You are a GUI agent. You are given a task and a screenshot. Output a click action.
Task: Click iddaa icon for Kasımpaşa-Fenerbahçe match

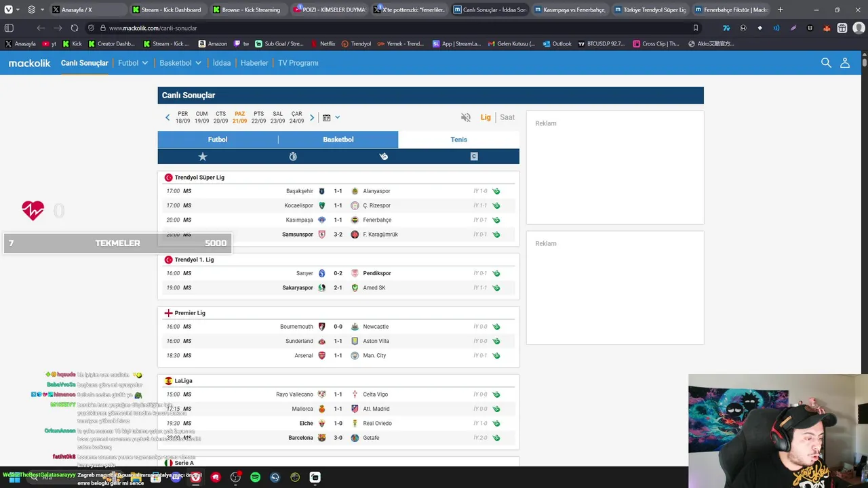[496, 220]
